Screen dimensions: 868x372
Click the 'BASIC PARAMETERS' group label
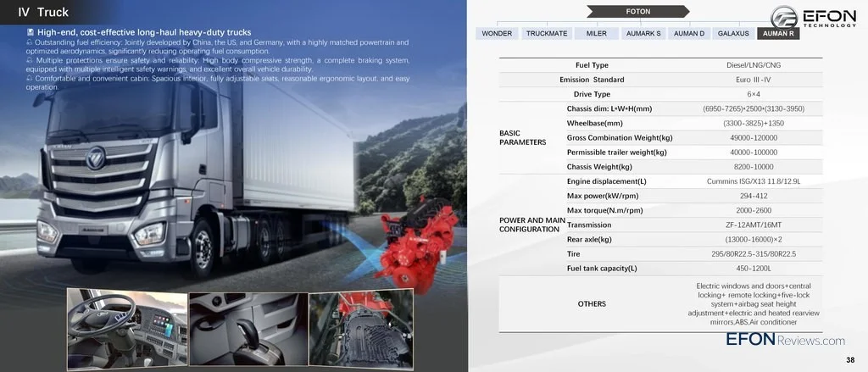click(x=522, y=138)
